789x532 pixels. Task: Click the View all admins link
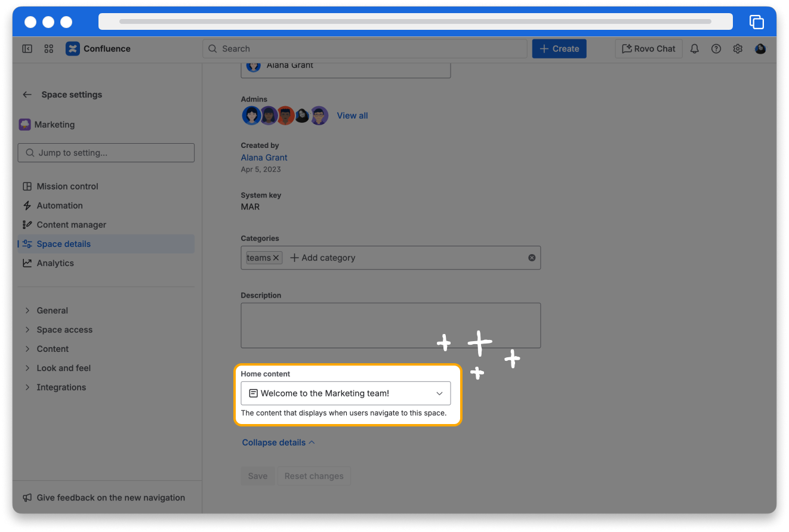[352, 116]
